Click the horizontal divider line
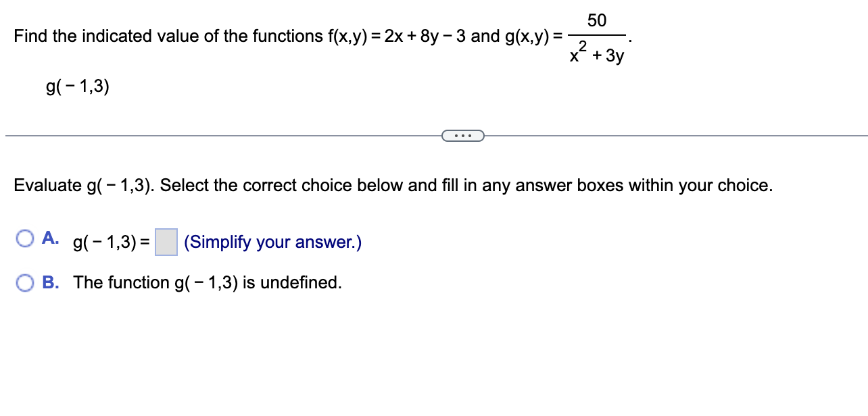 tap(203, 135)
